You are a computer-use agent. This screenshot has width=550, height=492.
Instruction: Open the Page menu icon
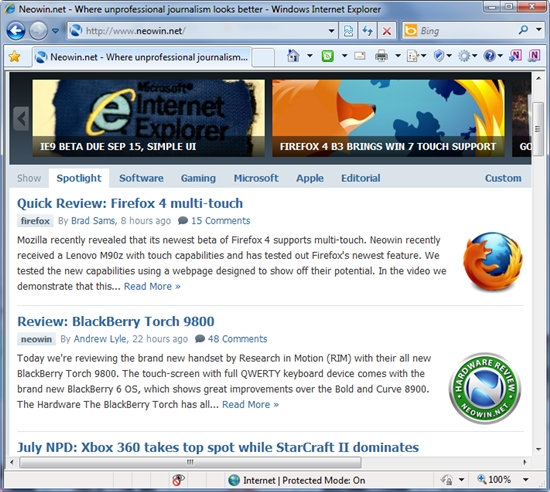pos(416,56)
